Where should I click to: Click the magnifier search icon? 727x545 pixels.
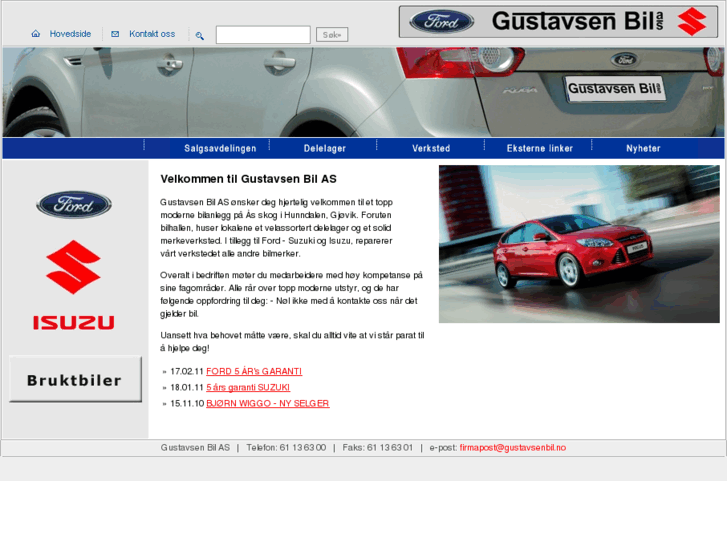[200, 36]
